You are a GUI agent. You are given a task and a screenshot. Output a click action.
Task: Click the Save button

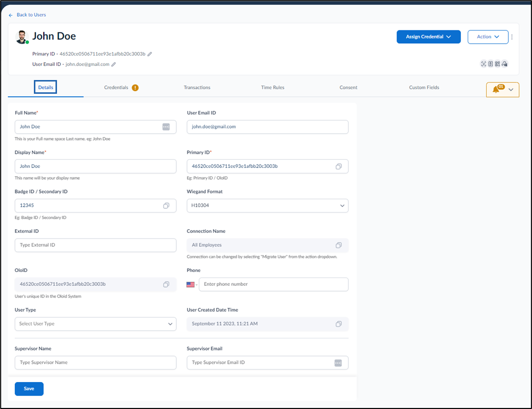[29, 389]
